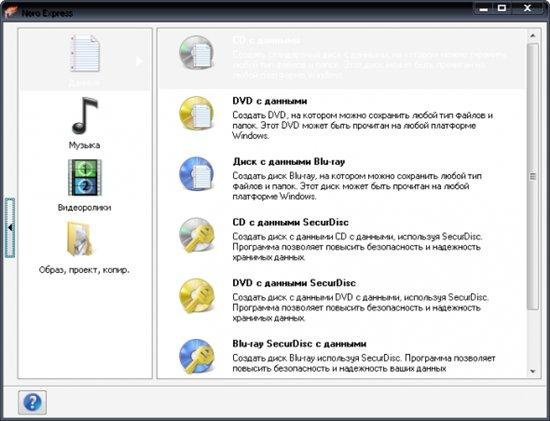This screenshot has height=421, width=550.
Task: Click the Nero Express flame title icon
Action: pyautogui.click(x=11, y=13)
